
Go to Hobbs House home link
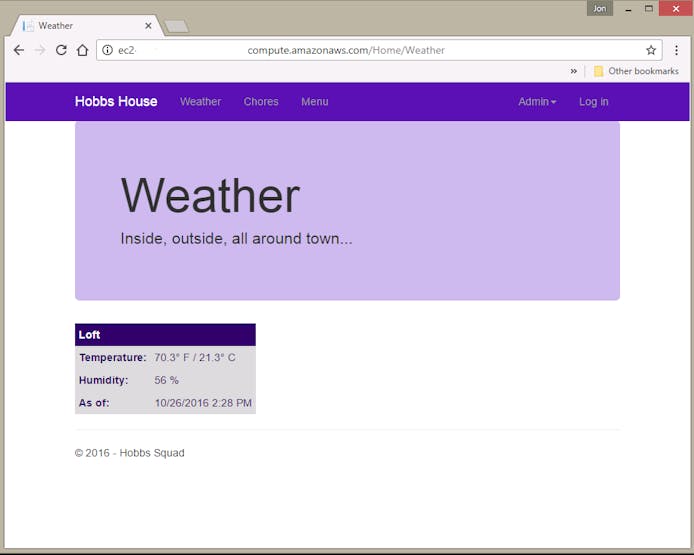click(116, 101)
